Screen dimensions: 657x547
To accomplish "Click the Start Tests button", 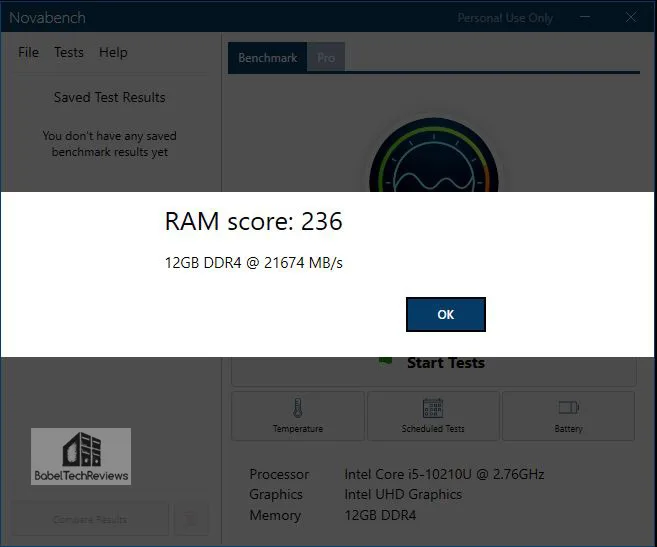I will (434, 371).
